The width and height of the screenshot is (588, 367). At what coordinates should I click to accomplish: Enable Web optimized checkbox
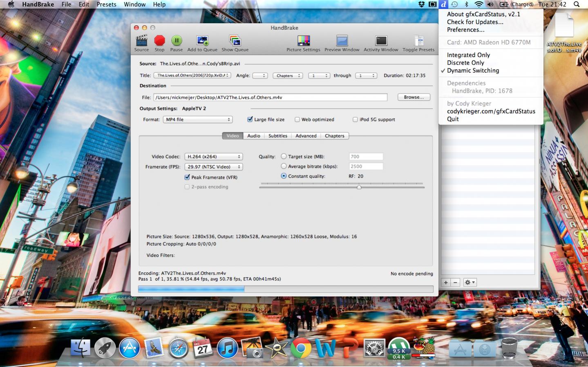(297, 120)
